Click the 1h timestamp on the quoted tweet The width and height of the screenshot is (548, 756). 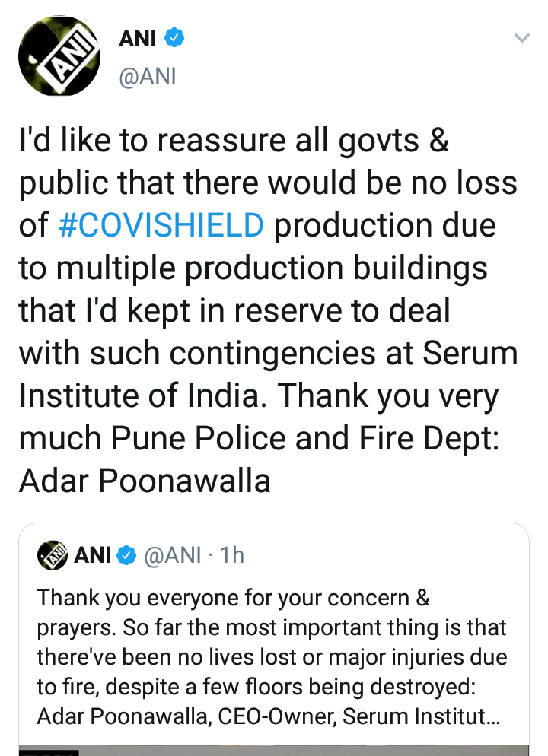(231, 555)
